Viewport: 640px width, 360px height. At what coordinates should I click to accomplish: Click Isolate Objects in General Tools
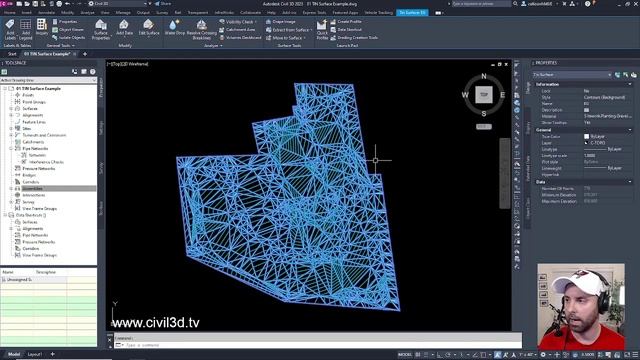click(x=69, y=37)
